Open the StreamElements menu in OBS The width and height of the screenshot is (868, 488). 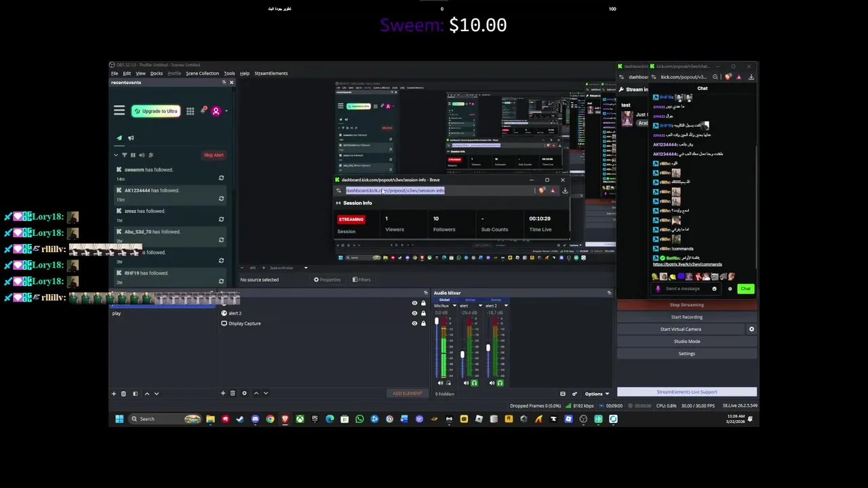click(x=271, y=73)
